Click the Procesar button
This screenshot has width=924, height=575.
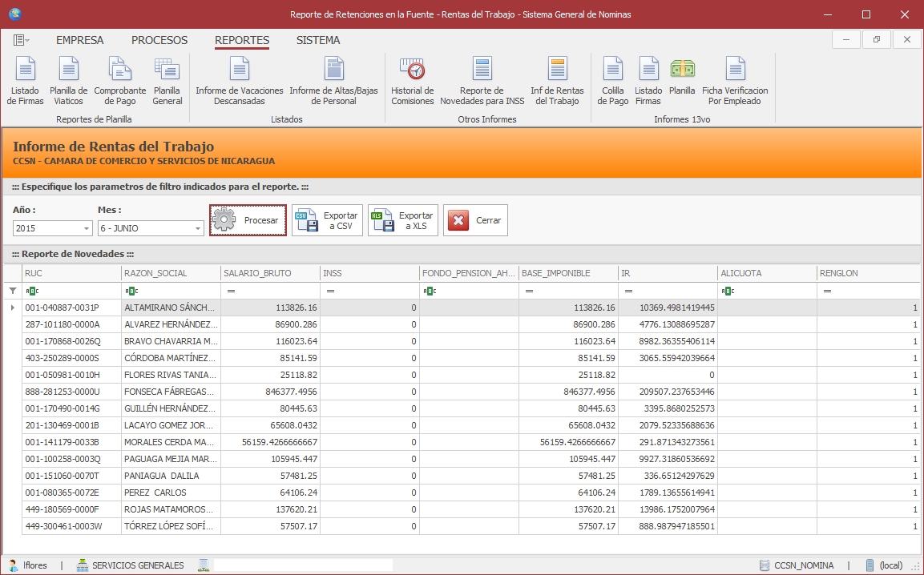[x=248, y=220]
